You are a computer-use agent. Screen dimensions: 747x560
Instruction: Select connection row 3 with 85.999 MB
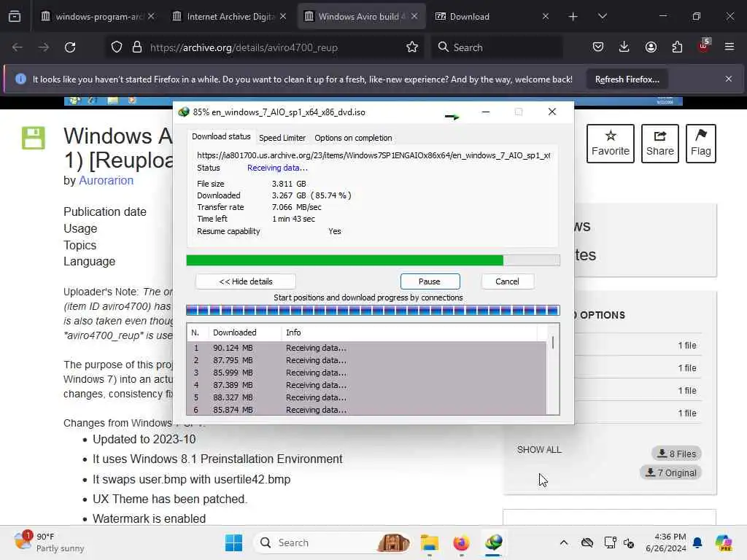pos(366,373)
